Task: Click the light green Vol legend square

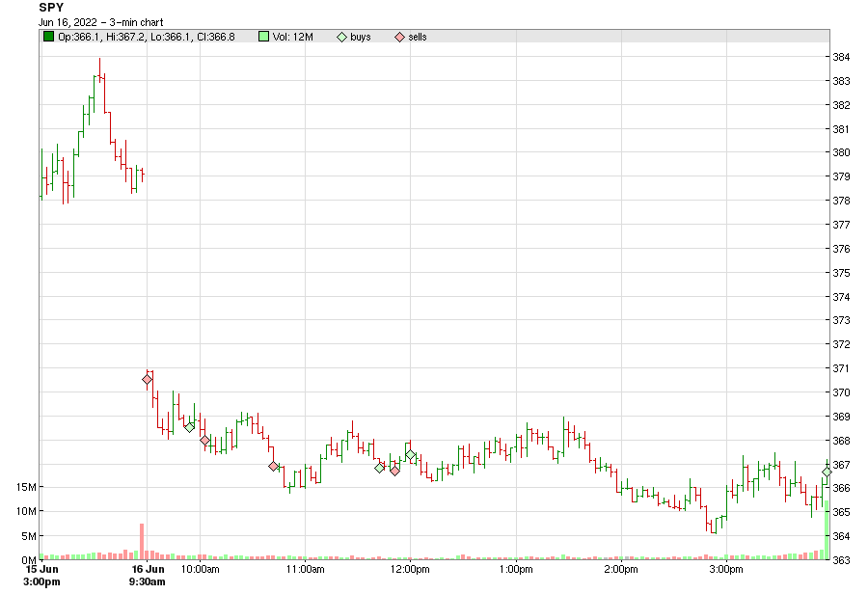Action: pyautogui.click(x=263, y=37)
